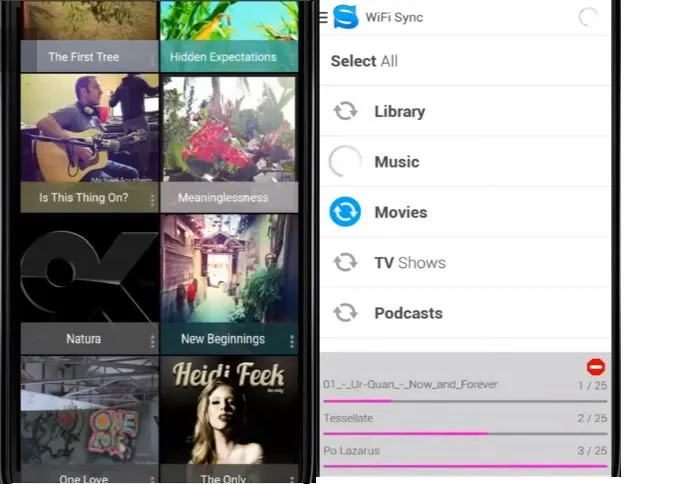Enable the TV Shows sync icon
700x484 pixels.
(345, 263)
